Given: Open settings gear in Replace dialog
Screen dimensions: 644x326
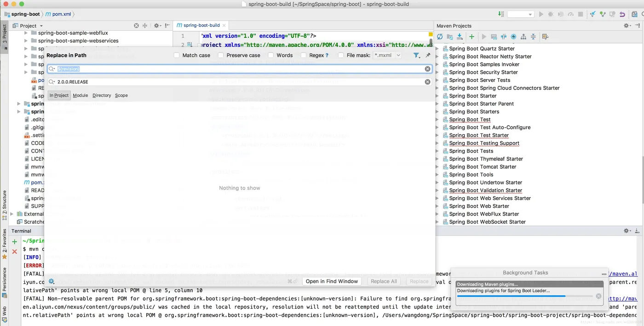Looking at the screenshot, I should [52, 281].
